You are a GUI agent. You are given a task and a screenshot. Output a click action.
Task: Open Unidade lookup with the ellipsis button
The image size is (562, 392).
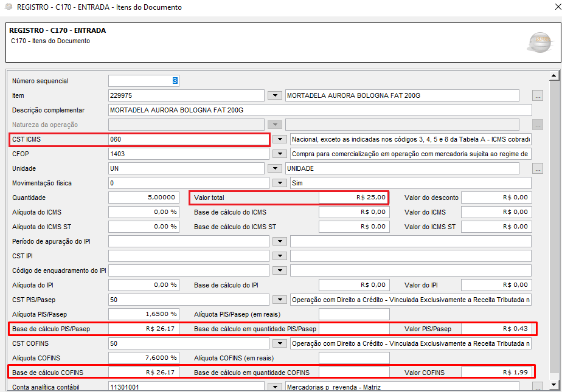click(x=537, y=168)
